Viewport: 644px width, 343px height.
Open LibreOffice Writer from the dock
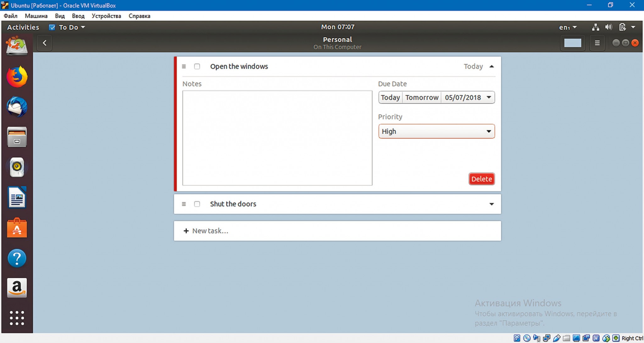click(x=17, y=197)
